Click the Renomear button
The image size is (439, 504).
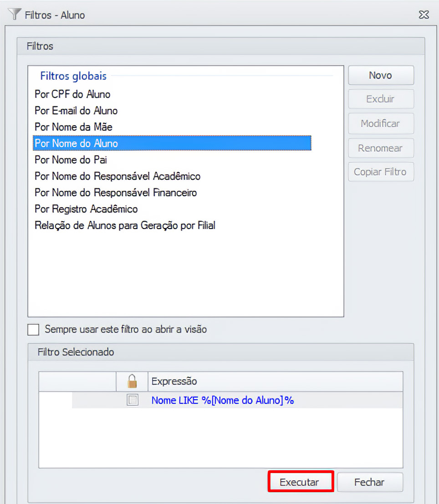380,148
